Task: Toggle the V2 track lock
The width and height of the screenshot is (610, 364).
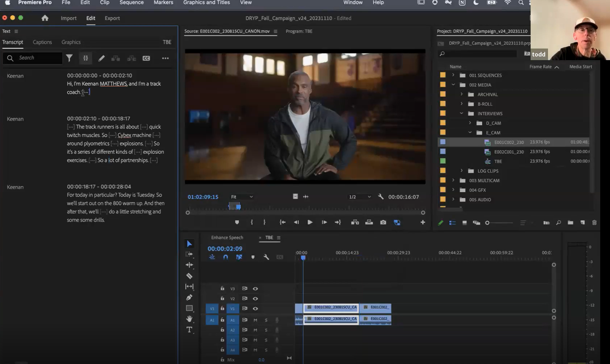Action: (x=222, y=298)
